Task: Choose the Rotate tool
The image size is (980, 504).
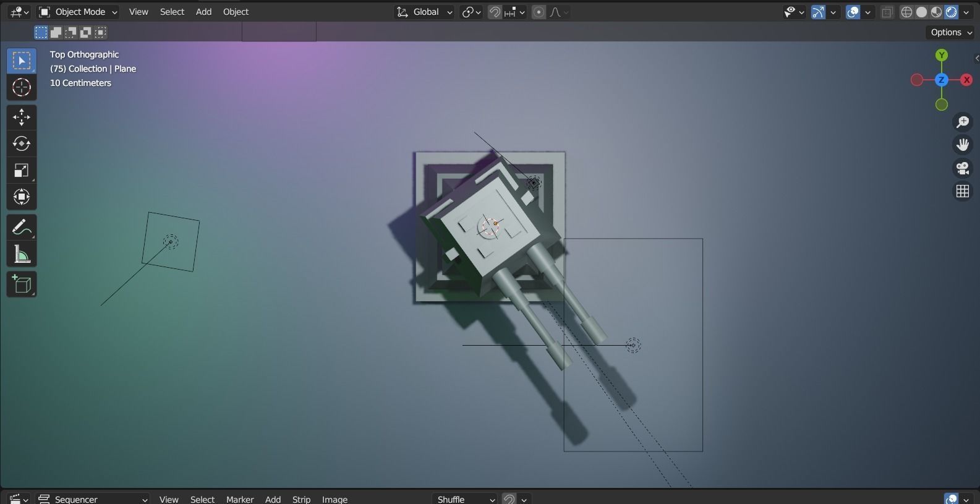Action: pyautogui.click(x=22, y=143)
